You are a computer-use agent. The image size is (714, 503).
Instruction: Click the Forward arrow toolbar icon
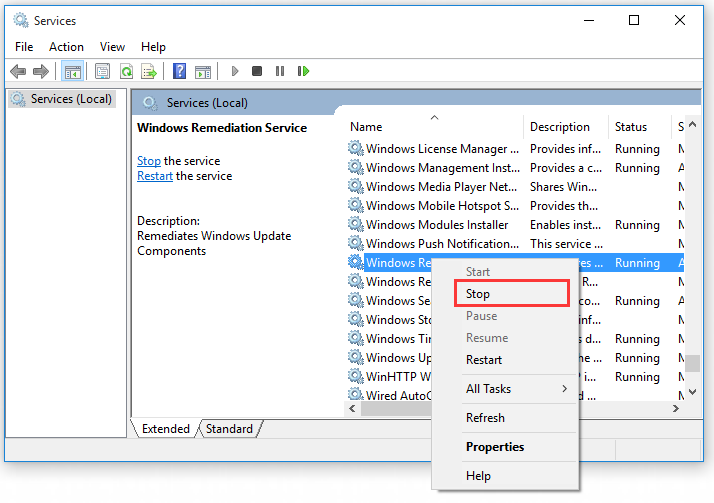tap(41, 71)
